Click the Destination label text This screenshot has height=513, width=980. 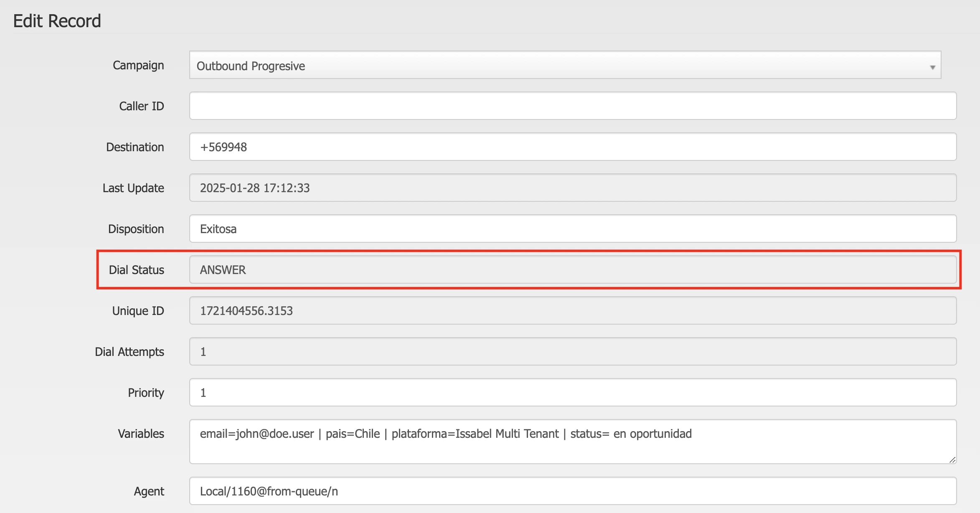(x=135, y=147)
